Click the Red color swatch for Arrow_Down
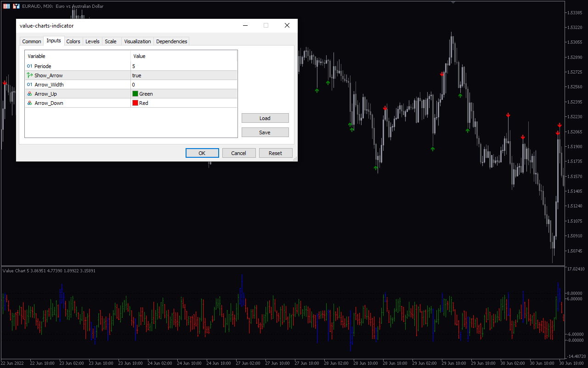This screenshot has width=588, height=368. point(135,103)
